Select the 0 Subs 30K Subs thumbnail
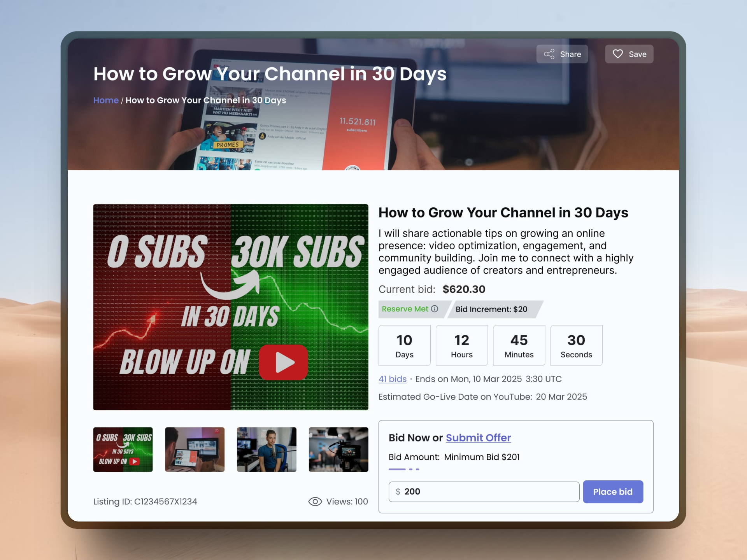 coord(123,450)
